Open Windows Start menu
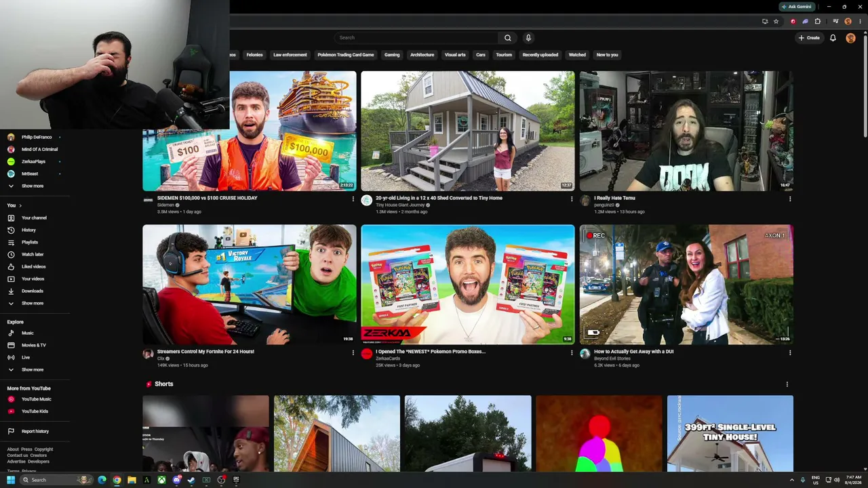Viewport: 868px width, 488px height. [x=11, y=480]
